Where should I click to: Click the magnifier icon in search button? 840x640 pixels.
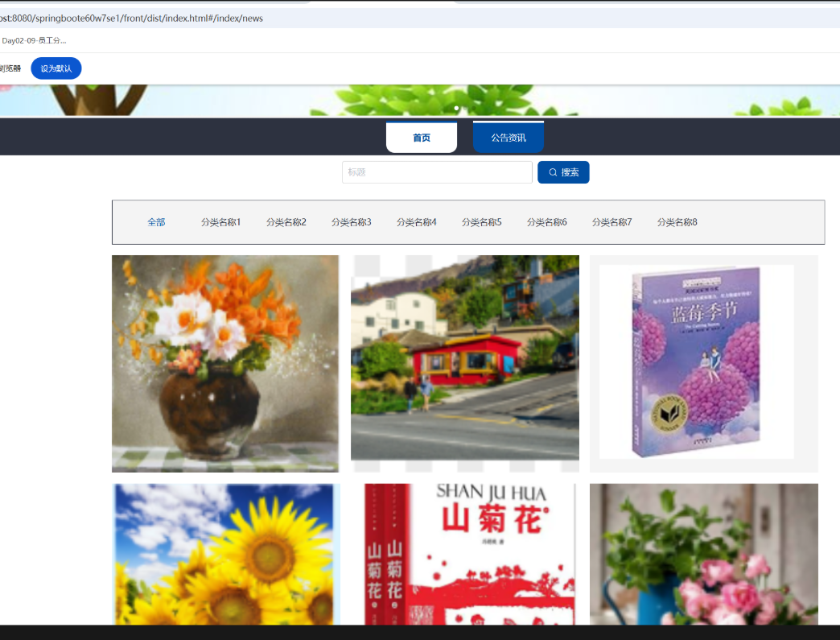coord(553,172)
